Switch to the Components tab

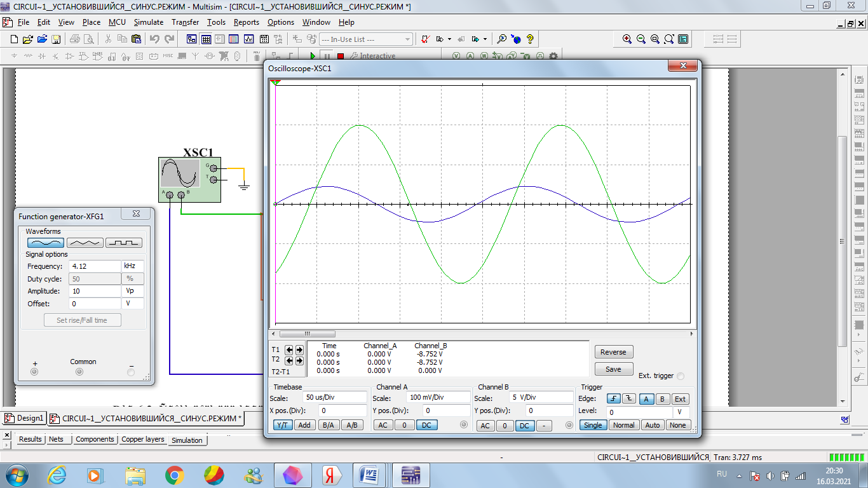click(x=95, y=439)
